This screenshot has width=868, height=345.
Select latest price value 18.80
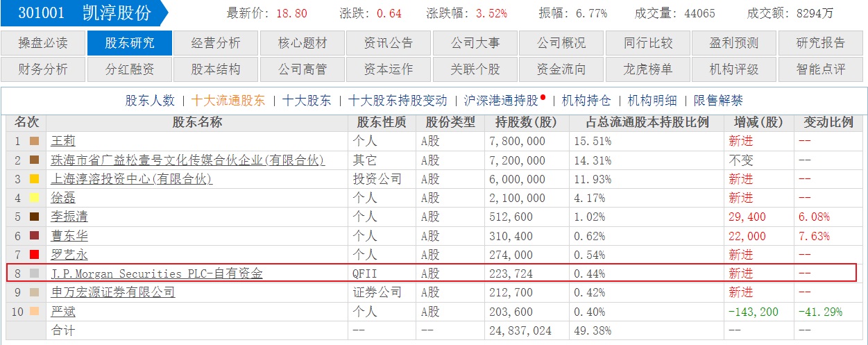(291, 13)
